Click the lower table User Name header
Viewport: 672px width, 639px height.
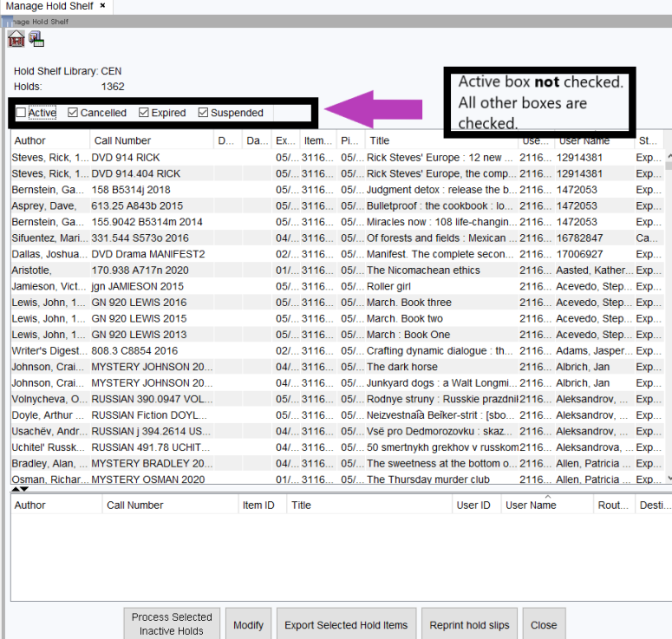(x=547, y=505)
